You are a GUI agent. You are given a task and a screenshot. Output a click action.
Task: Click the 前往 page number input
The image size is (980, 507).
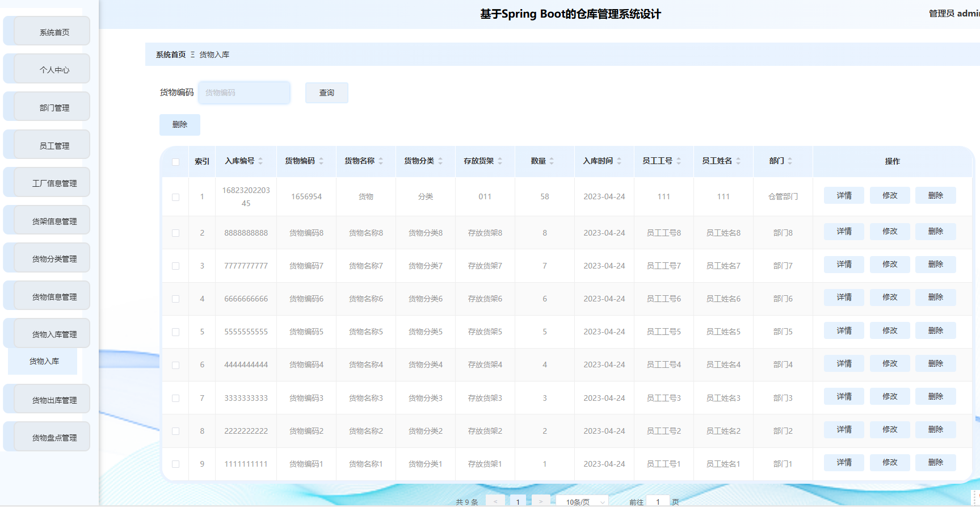tap(658, 501)
